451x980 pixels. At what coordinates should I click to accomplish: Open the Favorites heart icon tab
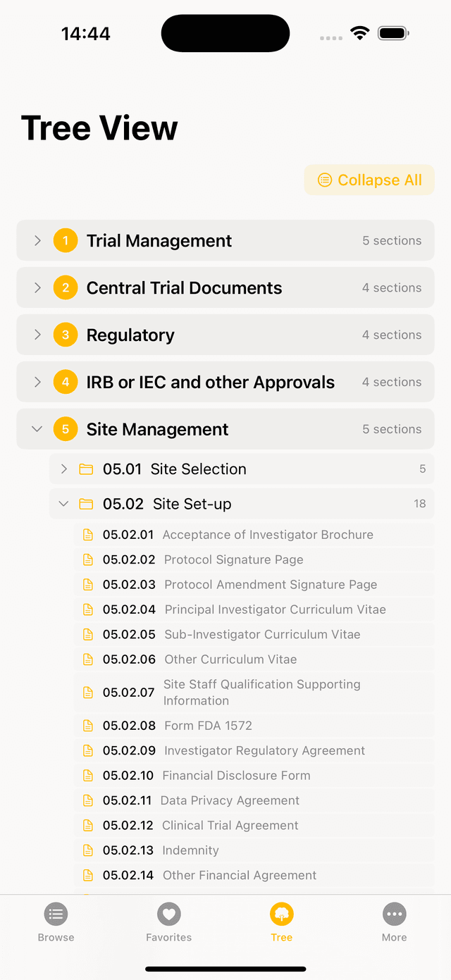[168, 914]
